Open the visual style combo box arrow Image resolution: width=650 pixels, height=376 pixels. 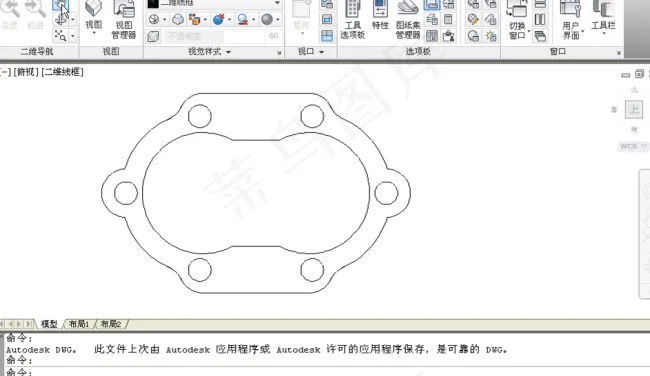(x=277, y=3)
